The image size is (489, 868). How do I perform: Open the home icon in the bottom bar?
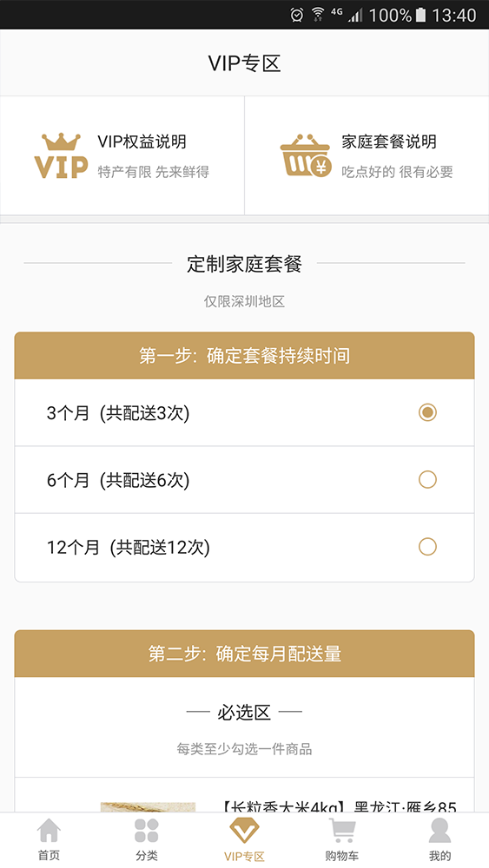click(49, 831)
